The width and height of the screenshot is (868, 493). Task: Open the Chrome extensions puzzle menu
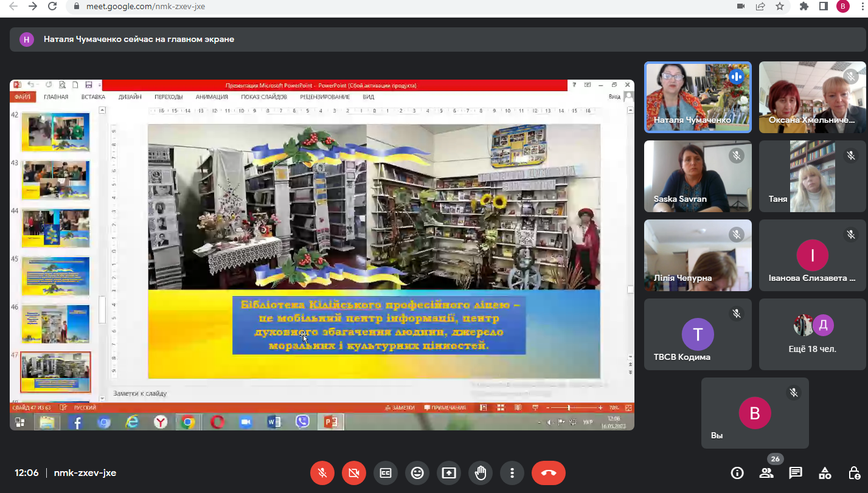(x=804, y=6)
